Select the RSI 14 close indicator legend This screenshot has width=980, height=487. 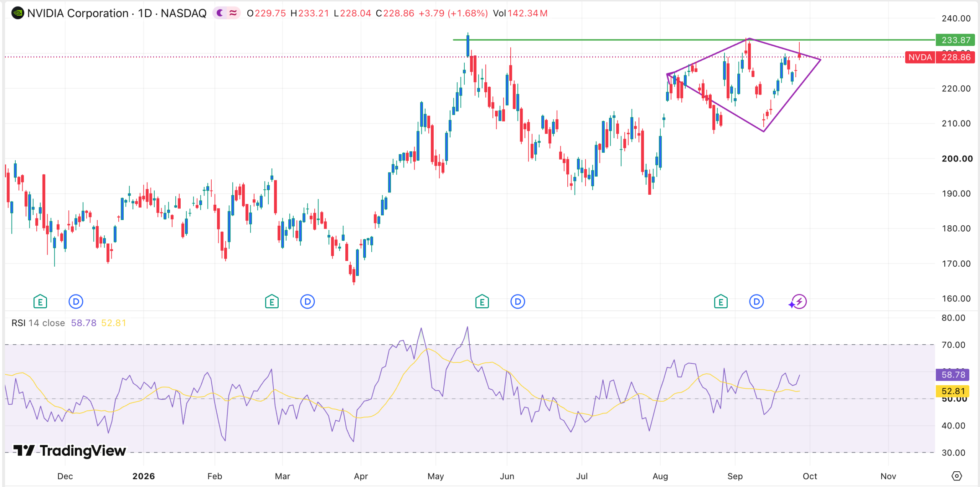pos(38,323)
